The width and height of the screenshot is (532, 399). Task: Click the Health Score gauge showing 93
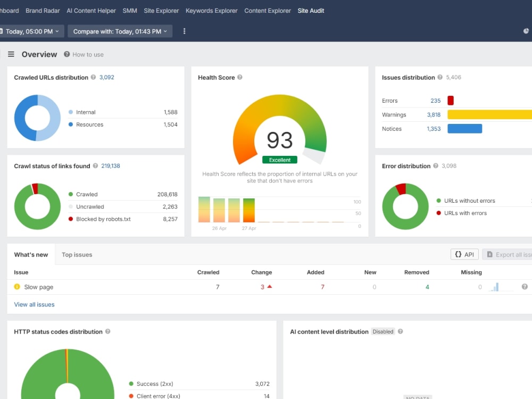[x=280, y=130]
